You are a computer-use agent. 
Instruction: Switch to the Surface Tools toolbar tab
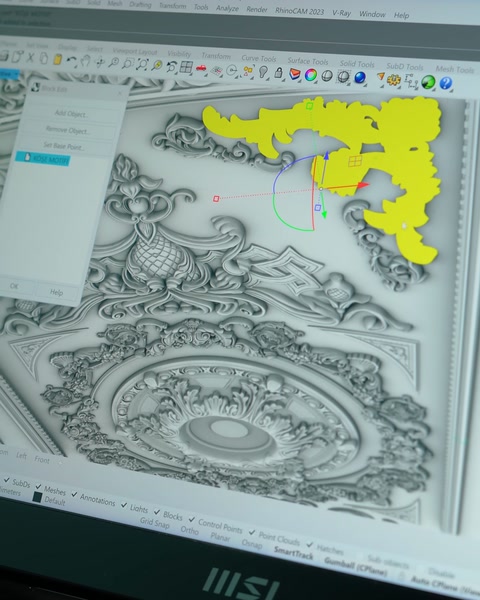pyautogui.click(x=308, y=61)
